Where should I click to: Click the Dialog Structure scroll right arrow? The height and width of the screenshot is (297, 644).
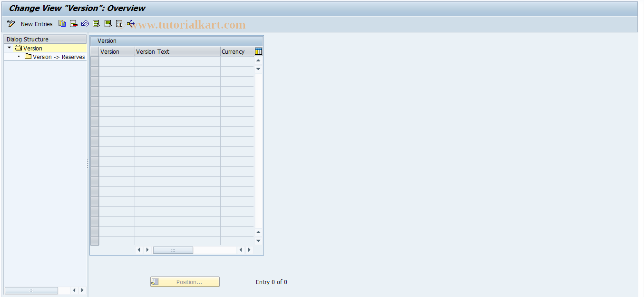82,290
